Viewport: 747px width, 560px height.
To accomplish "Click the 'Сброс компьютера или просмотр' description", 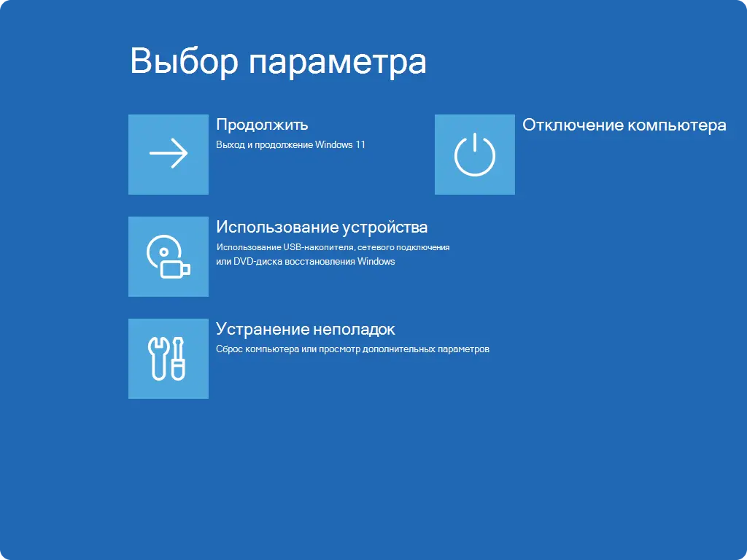I will click(x=352, y=349).
